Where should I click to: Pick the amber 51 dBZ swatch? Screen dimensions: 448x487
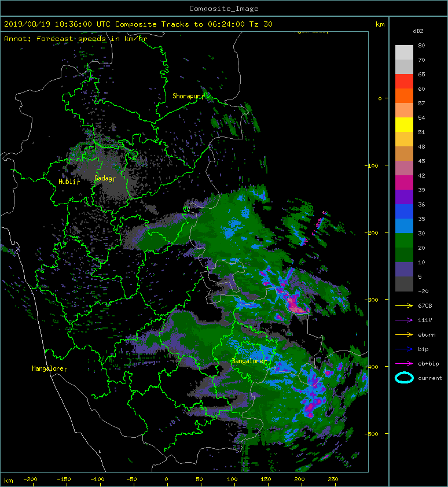pyautogui.click(x=404, y=139)
